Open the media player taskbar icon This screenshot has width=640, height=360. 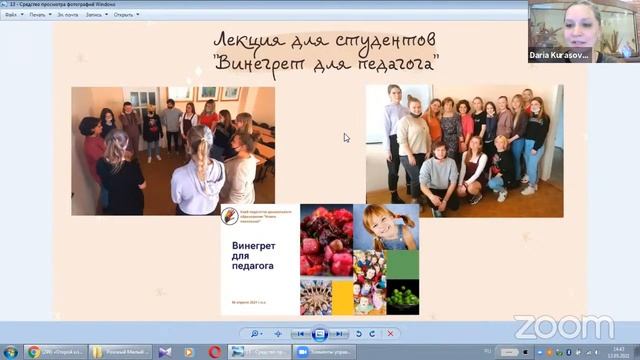tap(188, 352)
